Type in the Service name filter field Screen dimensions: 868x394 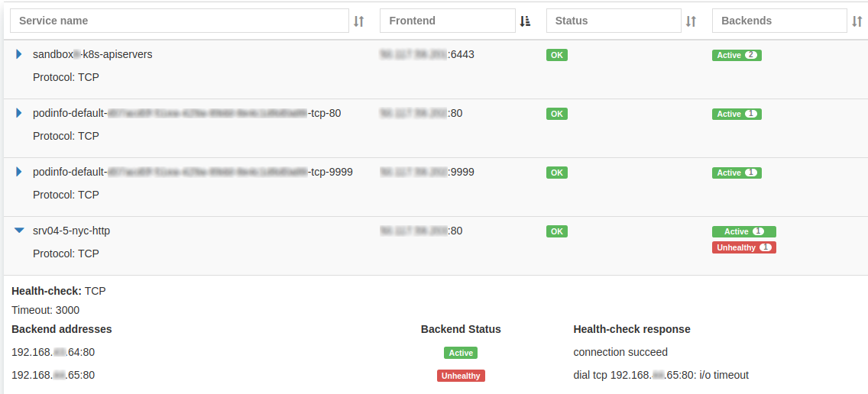pyautogui.click(x=179, y=21)
